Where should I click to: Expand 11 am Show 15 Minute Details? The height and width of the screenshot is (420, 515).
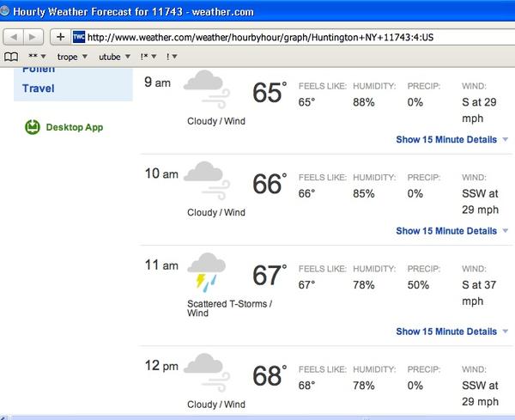[452, 332]
